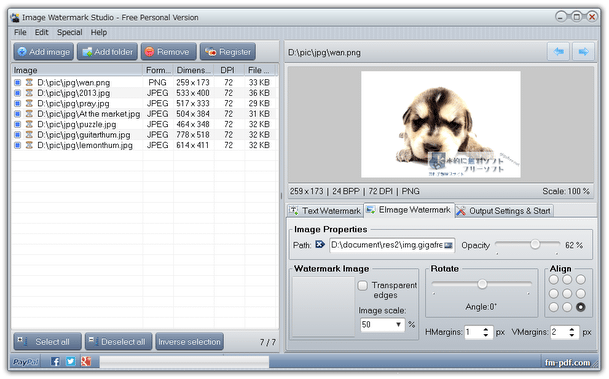The width and height of the screenshot is (609, 379).
Task: Toggle selection box of D:\pic\jpg\puzzle.jpg
Action: pyautogui.click(x=17, y=124)
